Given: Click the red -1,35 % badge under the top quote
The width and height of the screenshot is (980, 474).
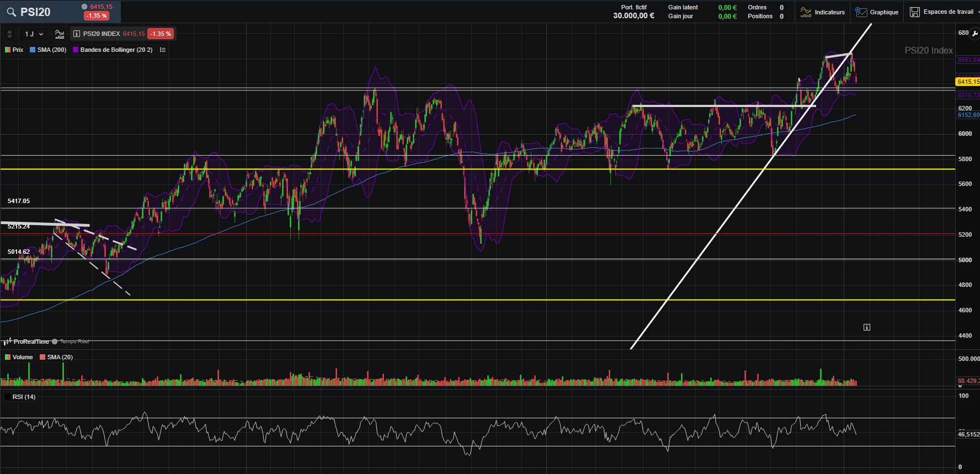Looking at the screenshot, I should pyautogui.click(x=96, y=16).
